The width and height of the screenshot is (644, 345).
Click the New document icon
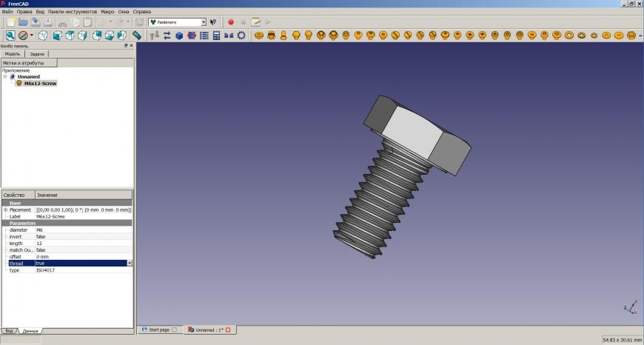[10, 22]
